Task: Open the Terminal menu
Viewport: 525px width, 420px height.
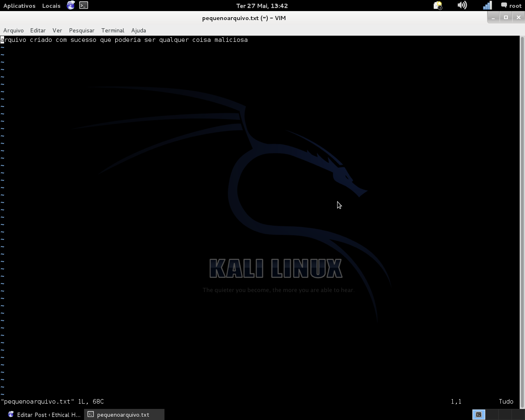Action: [x=113, y=30]
